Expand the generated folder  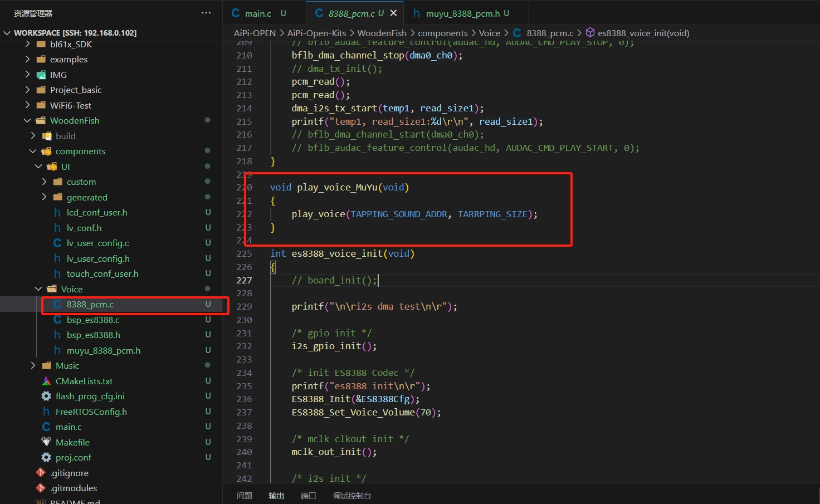pyautogui.click(x=44, y=197)
